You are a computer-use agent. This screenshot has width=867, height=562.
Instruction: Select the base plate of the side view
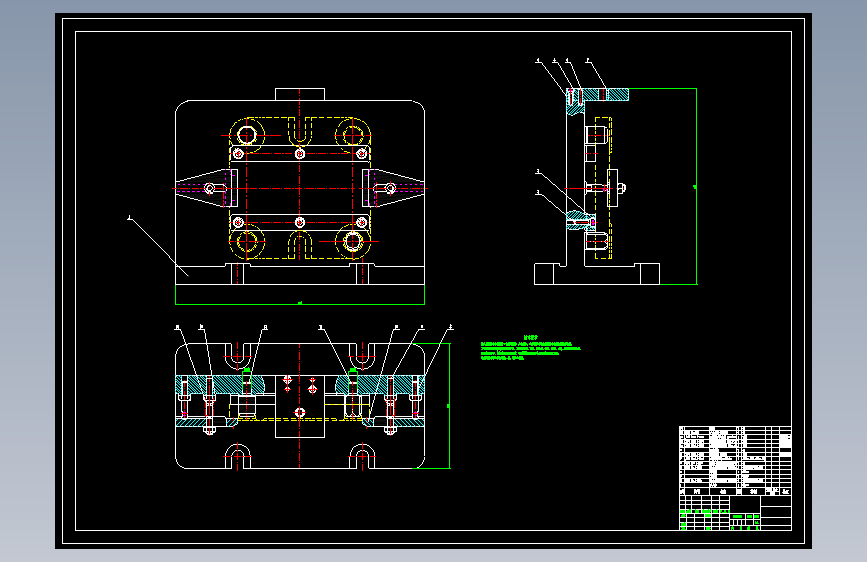coord(597,274)
